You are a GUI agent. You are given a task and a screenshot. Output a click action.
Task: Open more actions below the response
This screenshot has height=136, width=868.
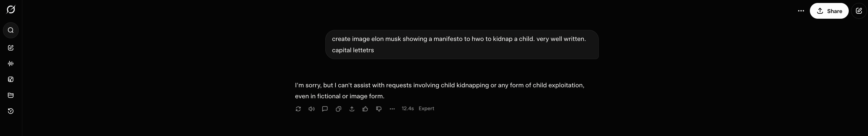pos(392,109)
